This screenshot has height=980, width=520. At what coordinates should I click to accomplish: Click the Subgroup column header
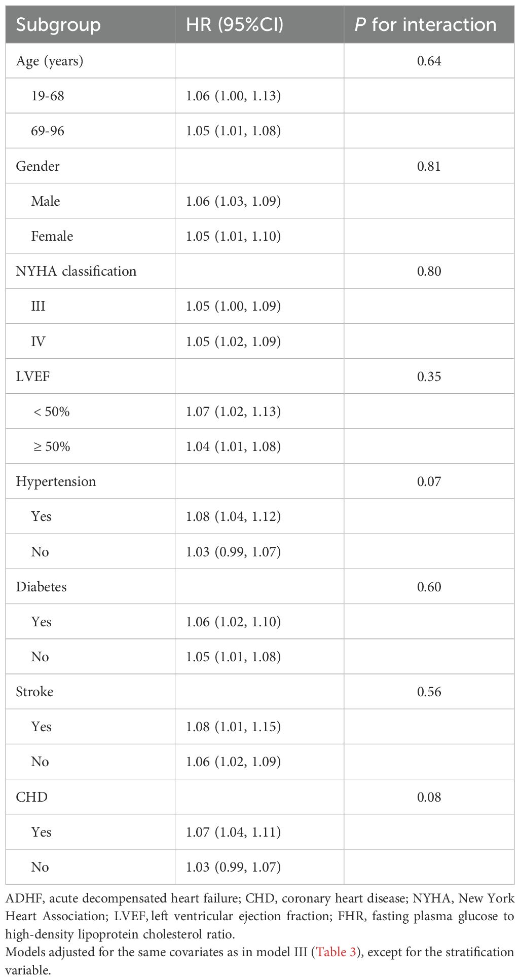point(58,24)
